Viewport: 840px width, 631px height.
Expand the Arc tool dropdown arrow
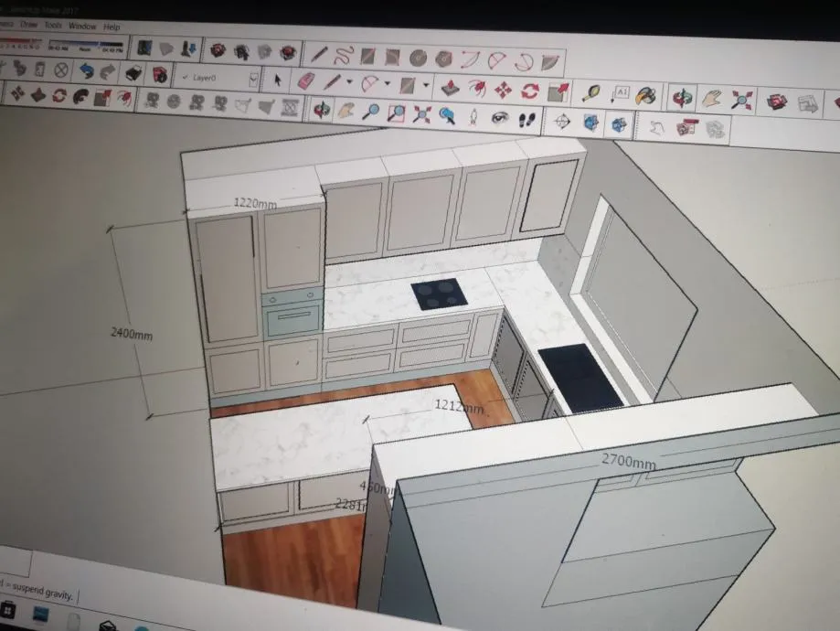387,84
